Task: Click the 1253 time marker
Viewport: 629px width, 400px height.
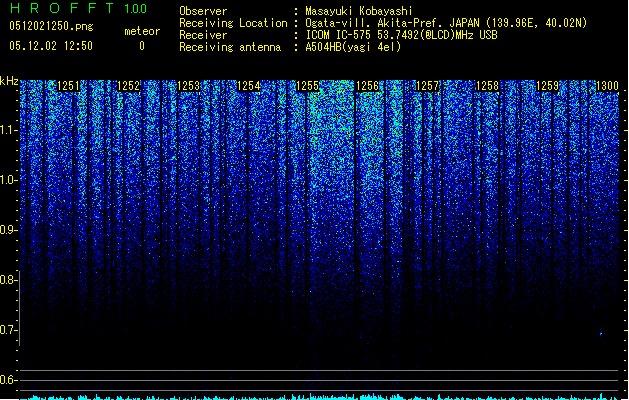Action: coord(188,86)
